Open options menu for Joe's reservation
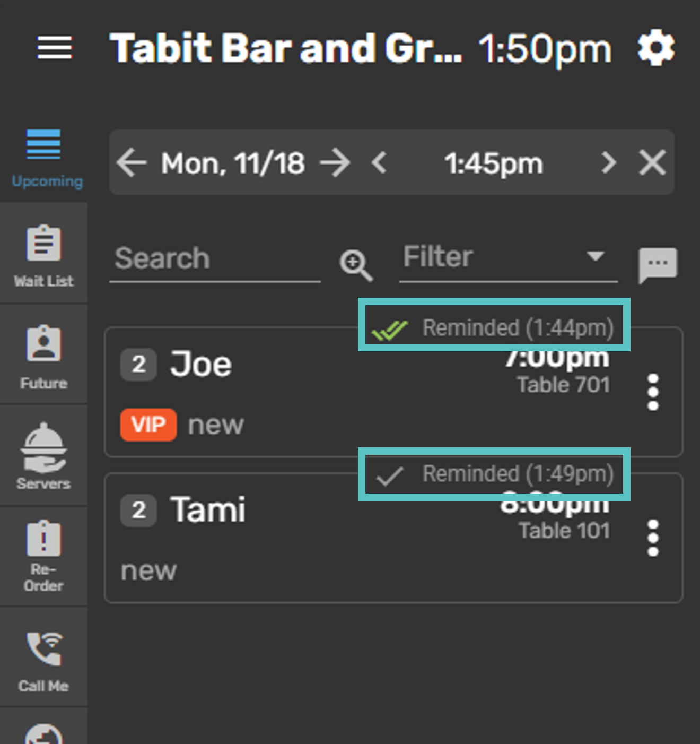The width and height of the screenshot is (700, 744). pos(653,392)
